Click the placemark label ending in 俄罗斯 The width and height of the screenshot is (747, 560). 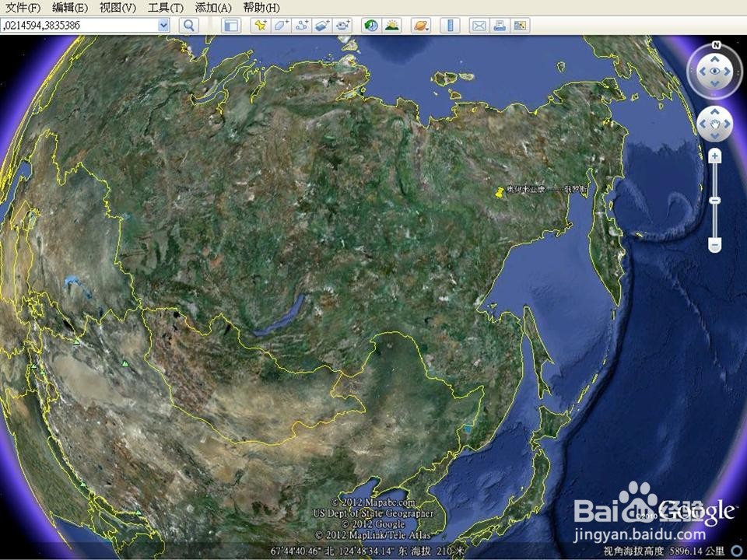[546, 190]
